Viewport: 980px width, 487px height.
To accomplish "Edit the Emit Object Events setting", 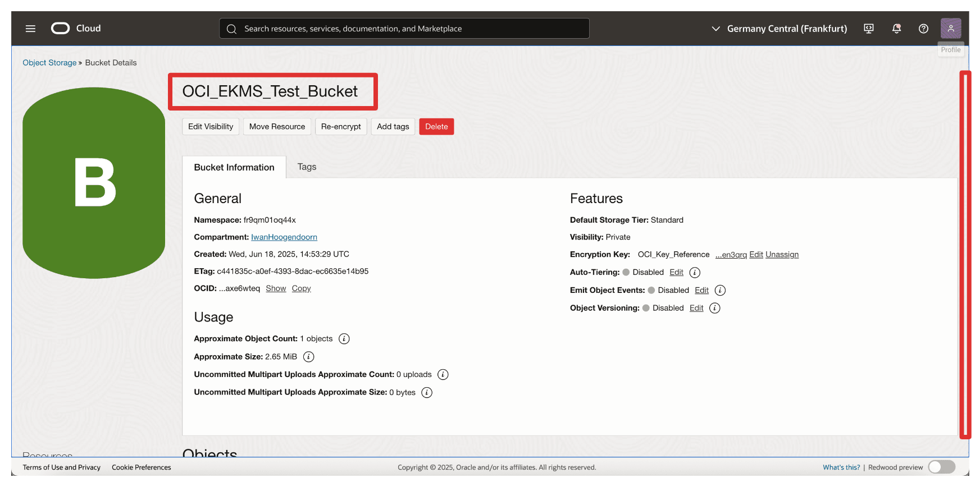I will coord(701,290).
